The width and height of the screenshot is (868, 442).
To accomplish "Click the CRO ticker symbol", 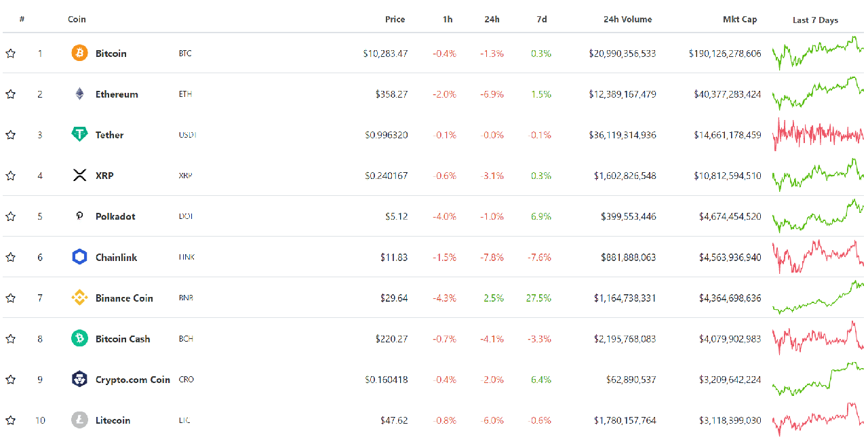I will [x=186, y=380].
